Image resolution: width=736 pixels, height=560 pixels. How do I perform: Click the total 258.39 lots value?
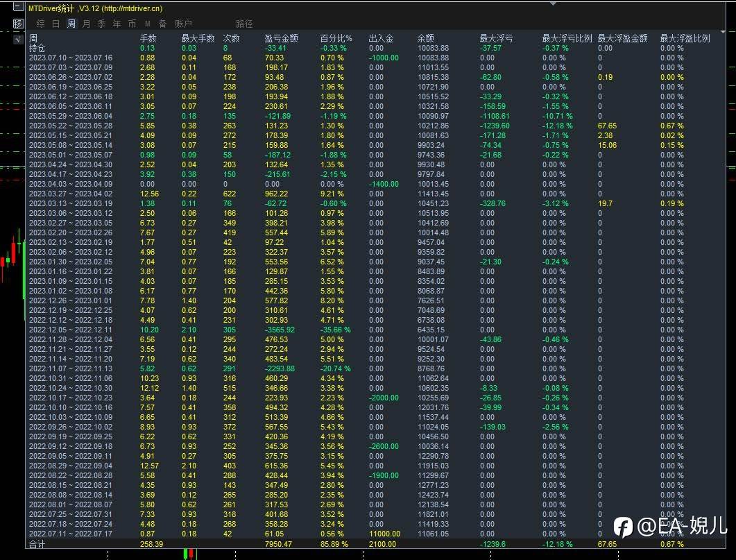click(152, 545)
